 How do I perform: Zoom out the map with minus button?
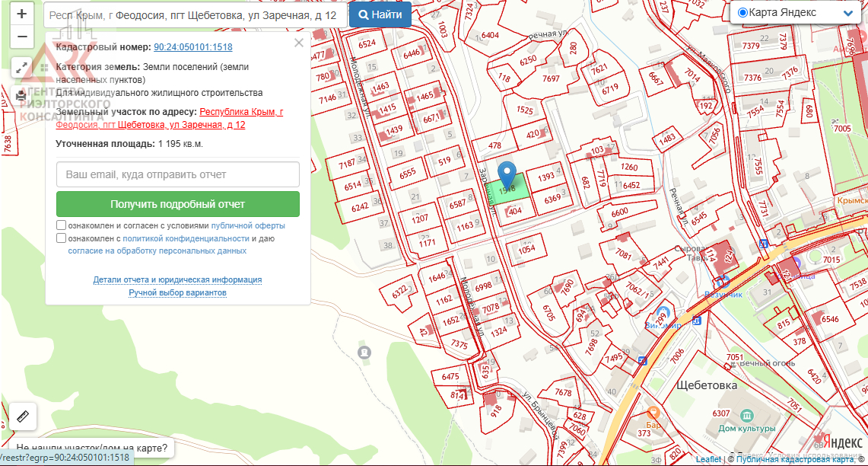21,36
